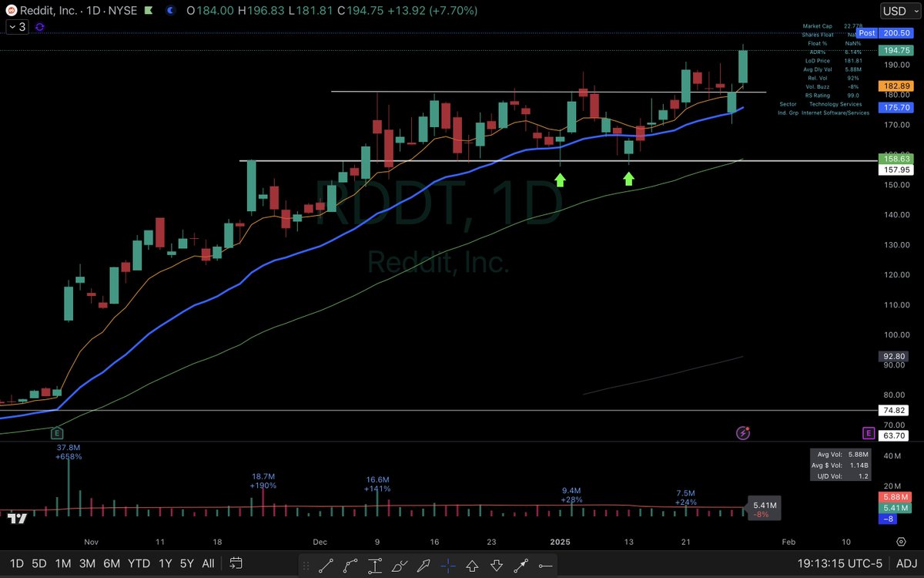Click the purple lightning bolt event marker
924x578 pixels.
[x=743, y=433]
